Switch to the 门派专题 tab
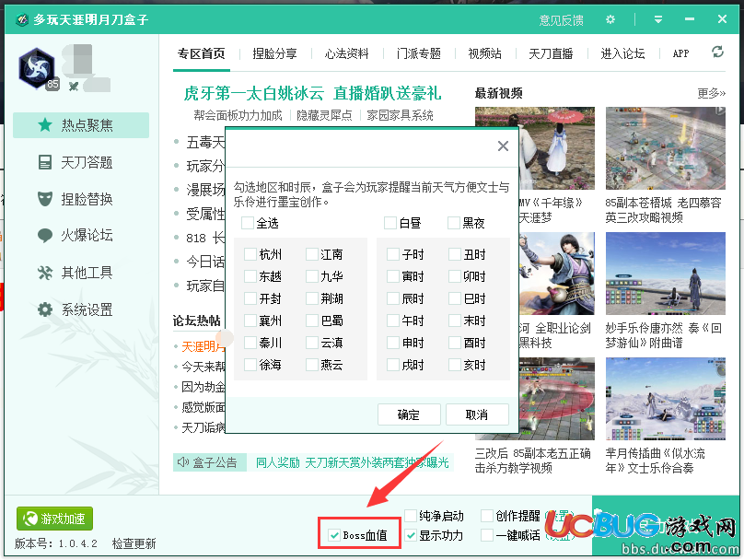Viewport: 744px width, 560px height. click(418, 53)
